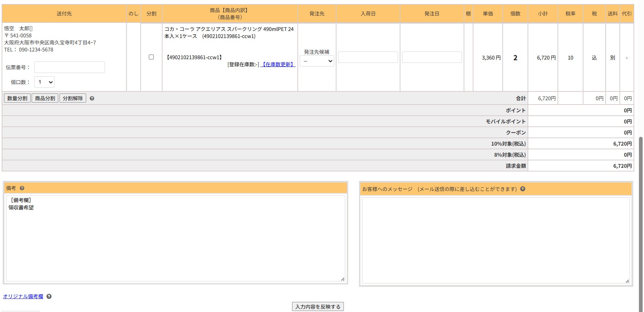Viewport: 644px width, 312px height.
Task: Click the 分割解除 button
Action: [x=73, y=98]
